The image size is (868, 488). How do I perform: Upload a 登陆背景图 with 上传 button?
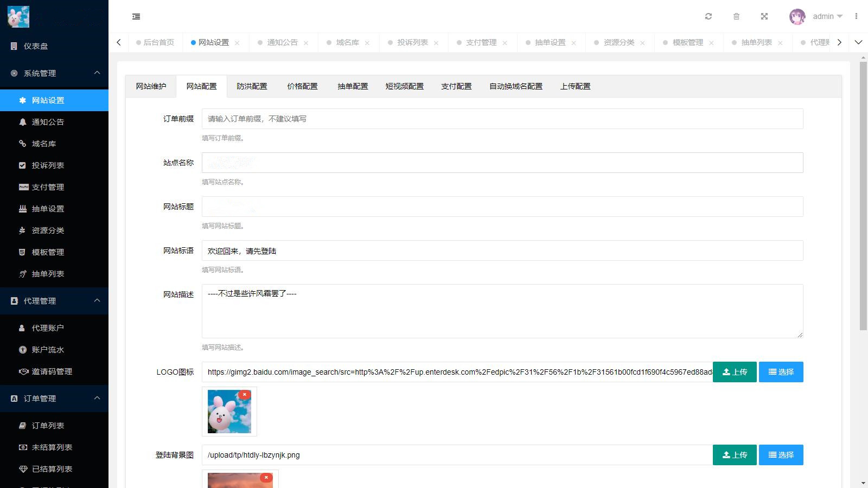735,455
